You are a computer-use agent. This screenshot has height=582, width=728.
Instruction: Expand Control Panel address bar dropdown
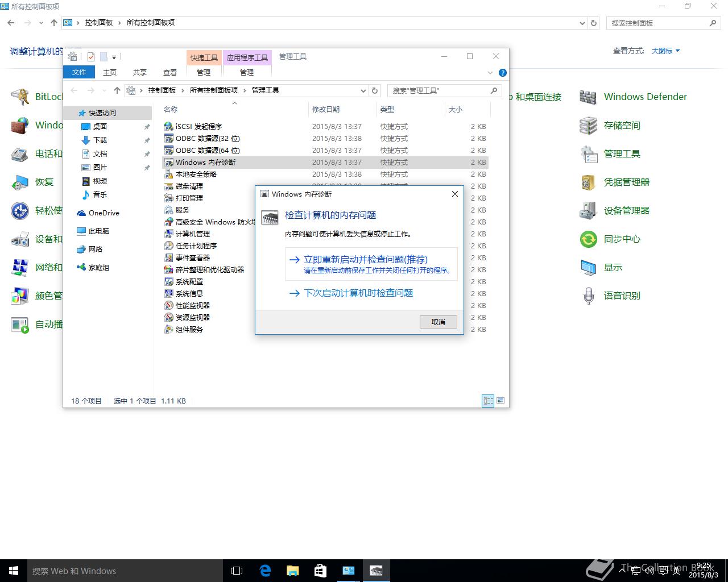(582, 23)
